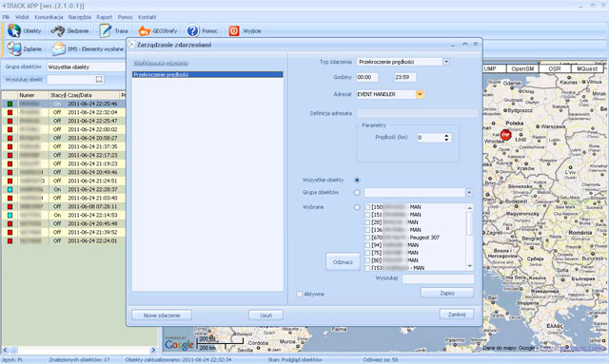609x364 pixels.
Task: Click the Odśwież za status bar entry
Action: click(x=381, y=360)
